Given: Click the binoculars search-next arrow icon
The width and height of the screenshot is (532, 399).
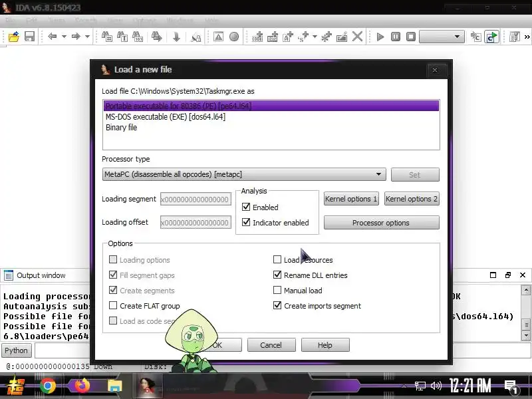Looking at the screenshot, I should [156, 37].
